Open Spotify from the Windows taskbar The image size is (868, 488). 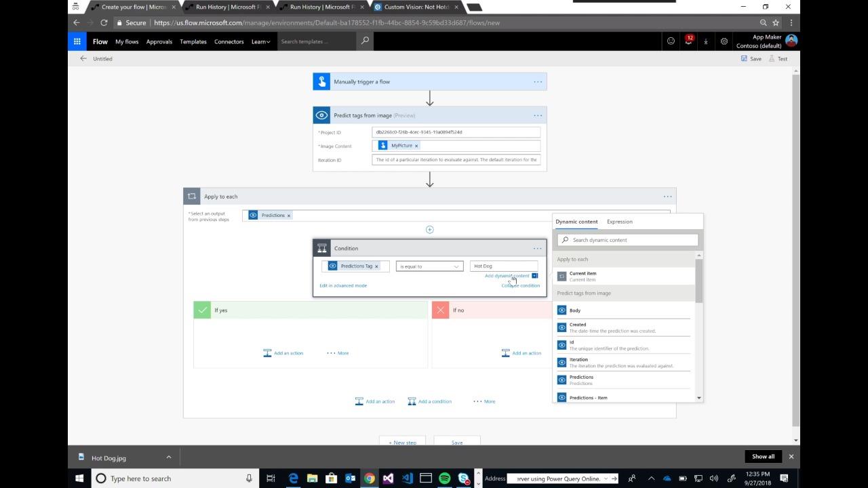[x=444, y=479]
